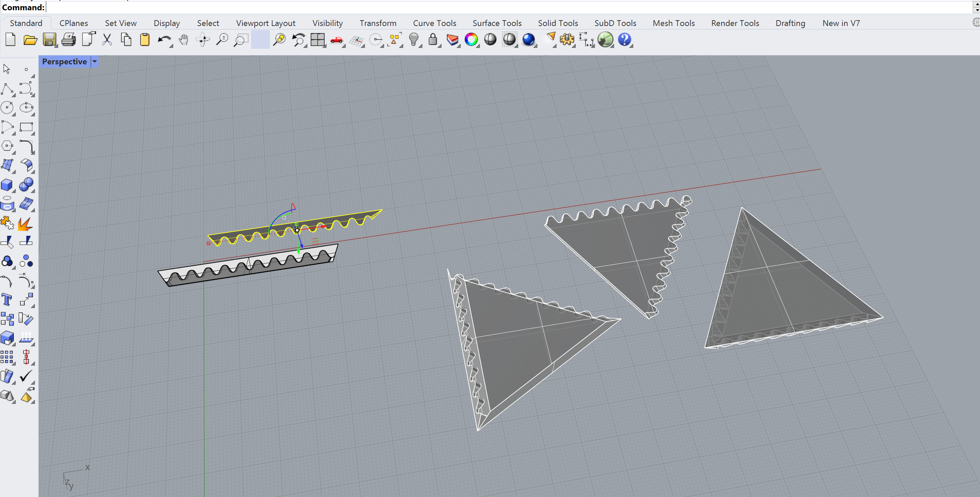The height and width of the screenshot is (497, 980).
Task: Click the Print icon
Action: click(68, 40)
